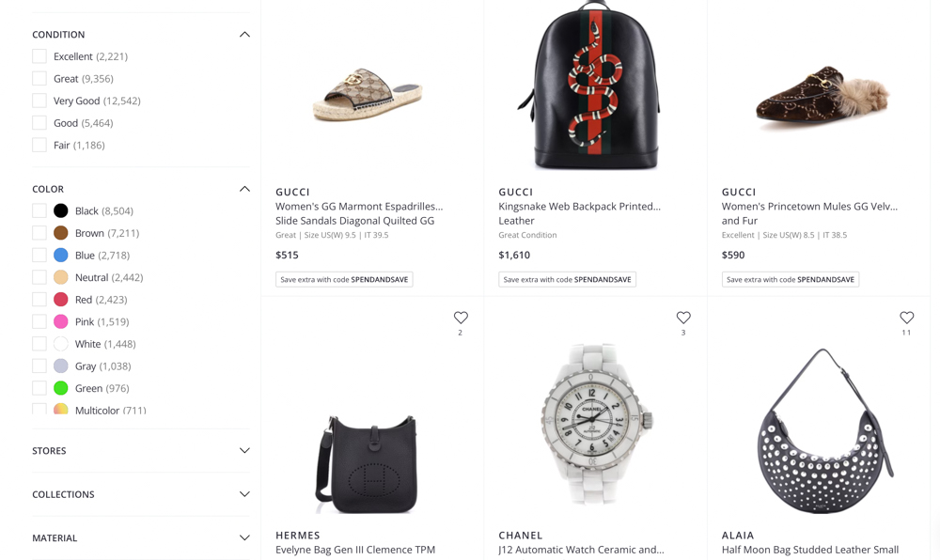The height and width of the screenshot is (560, 940).
Task: Open the Gucci Princetown Mules product photo
Action: pos(820,94)
